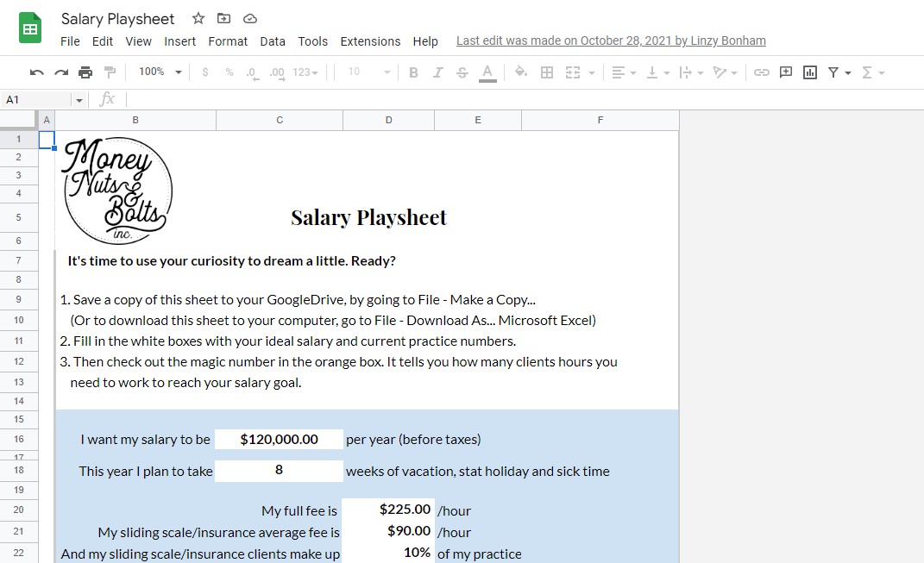The width and height of the screenshot is (924, 563).
Task: Open the zoom level dropdown
Action: (x=159, y=72)
